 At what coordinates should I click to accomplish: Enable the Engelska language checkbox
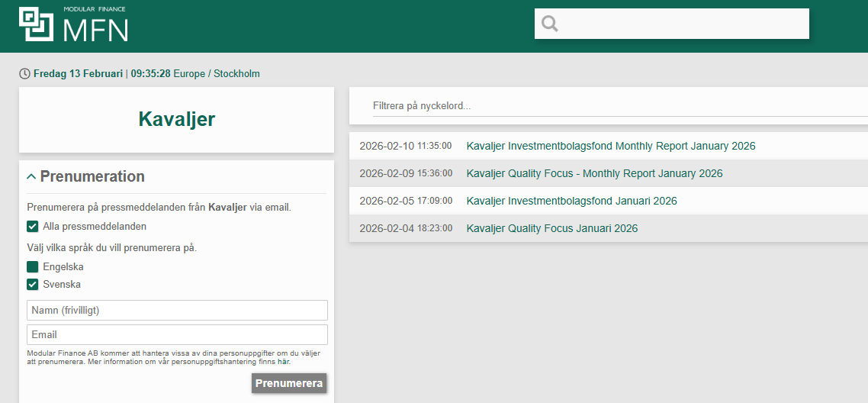coord(33,267)
